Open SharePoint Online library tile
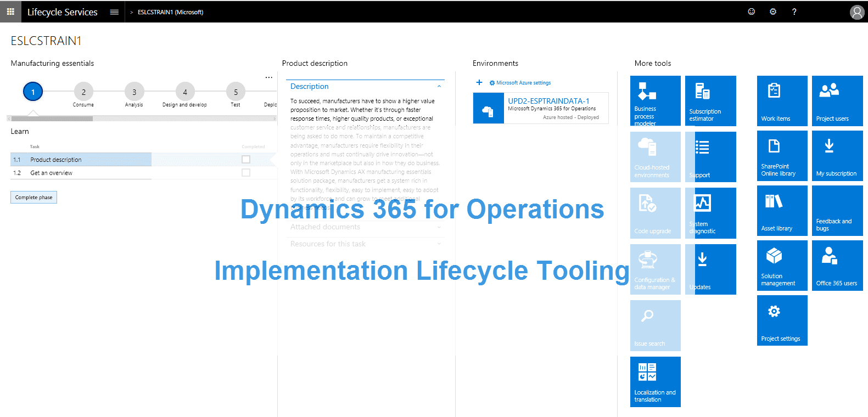The width and height of the screenshot is (868, 417). pyautogui.click(x=782, y=156)
